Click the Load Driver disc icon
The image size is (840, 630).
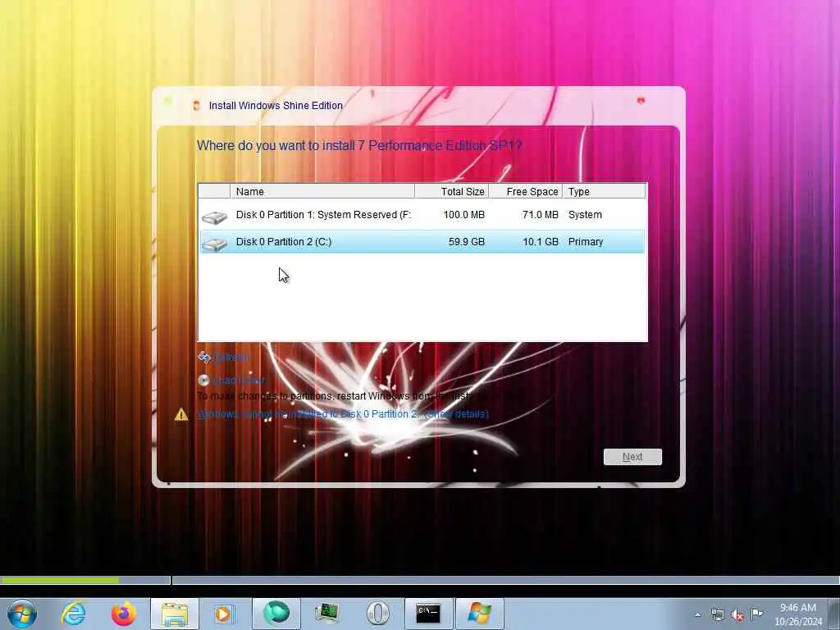click(203, 381)
